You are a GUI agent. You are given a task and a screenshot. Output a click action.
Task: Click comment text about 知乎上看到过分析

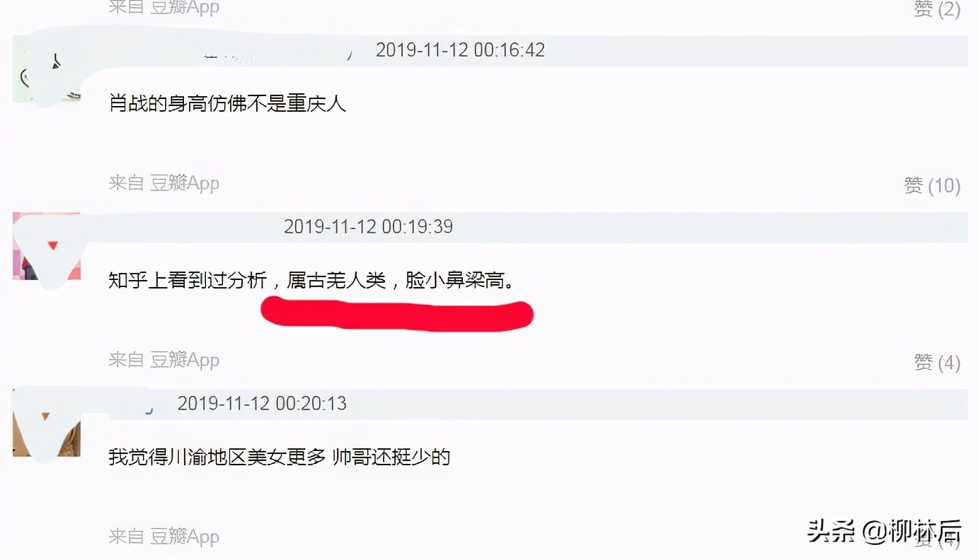point(311,281)
